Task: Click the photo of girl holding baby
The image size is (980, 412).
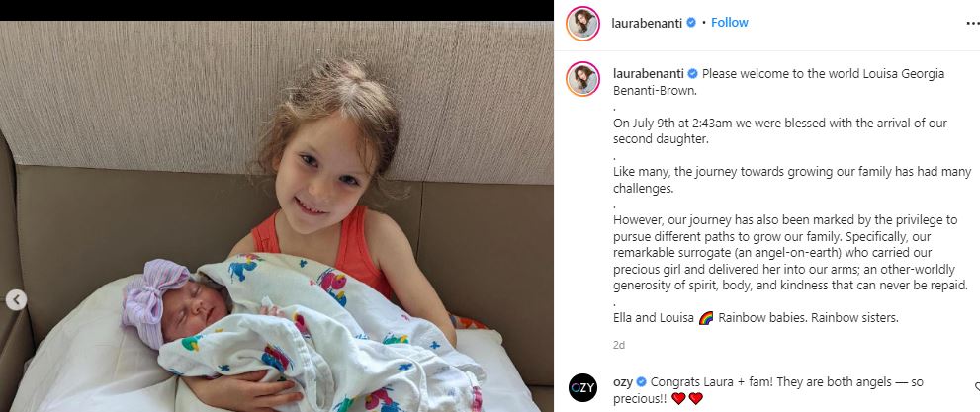Action: tap(276, 216)
